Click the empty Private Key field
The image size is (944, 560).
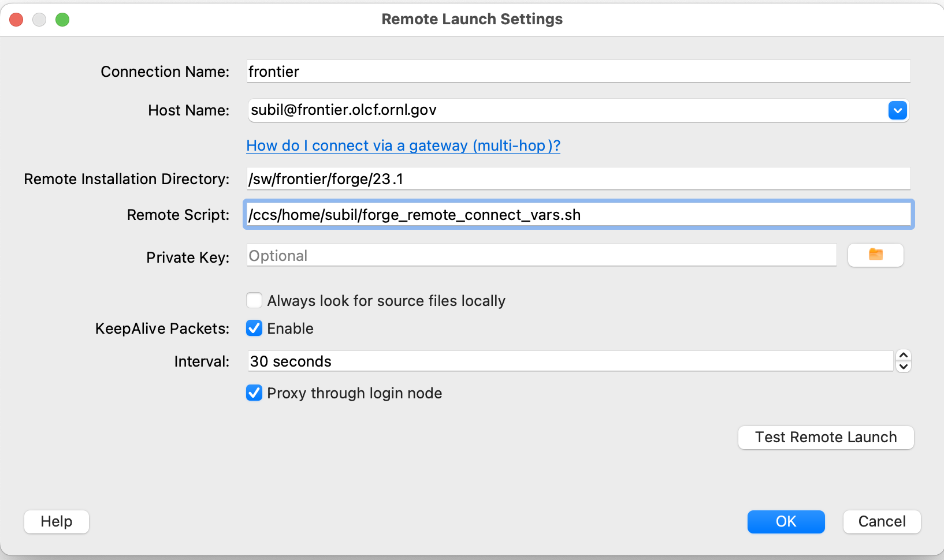[x=541, y=255]
